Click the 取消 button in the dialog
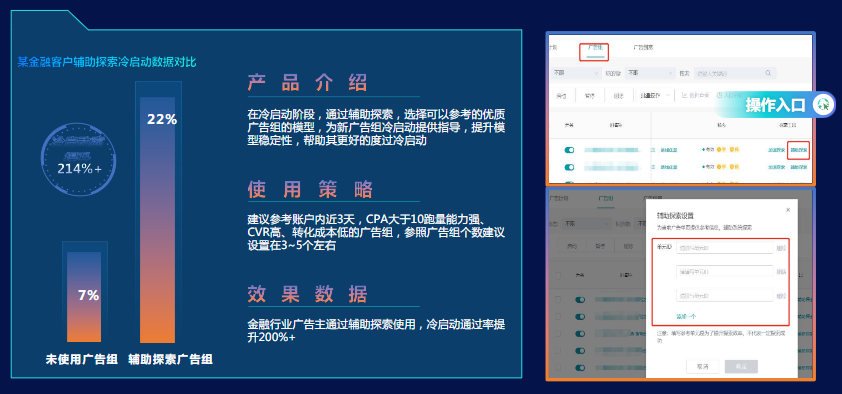The image size is (842, 394). [702, 367]
